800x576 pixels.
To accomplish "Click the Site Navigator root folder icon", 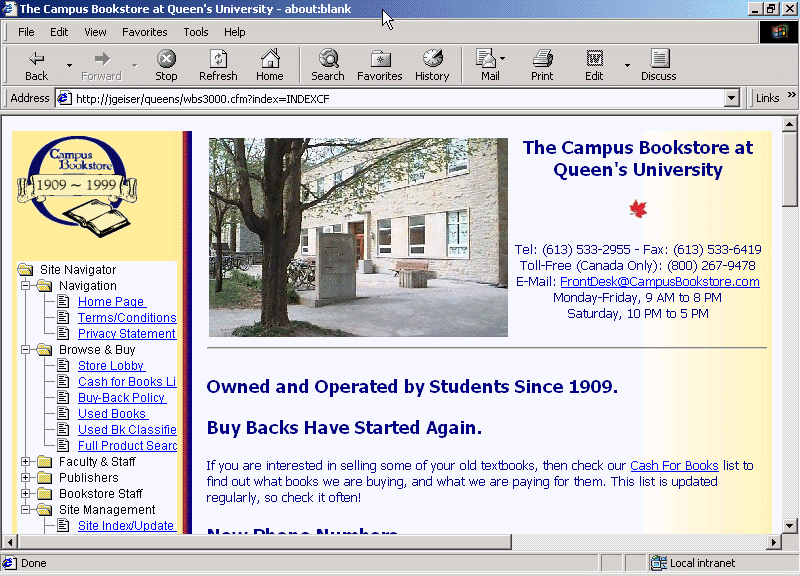I will [x=26, y=269].
